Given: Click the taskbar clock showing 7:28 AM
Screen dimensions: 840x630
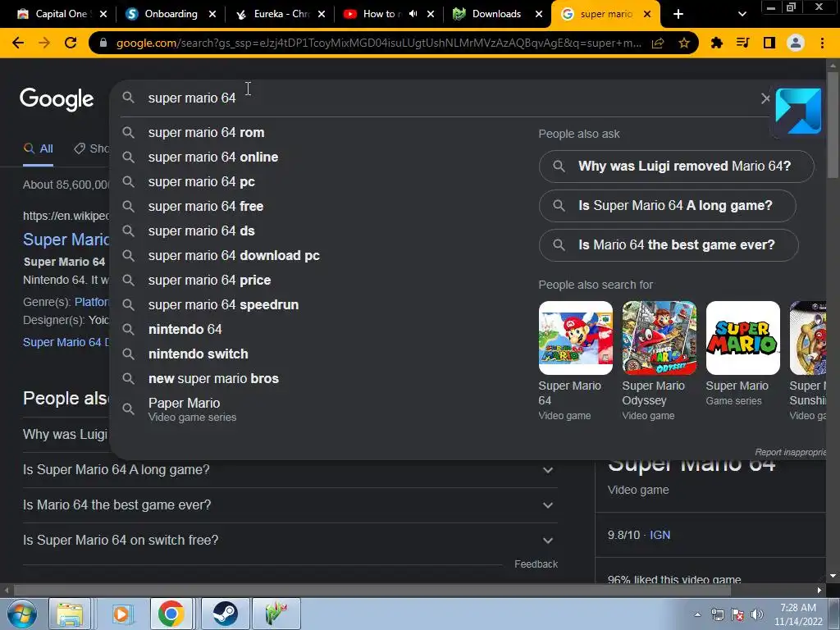Looking at the screenshot, I should pos(797,614).
